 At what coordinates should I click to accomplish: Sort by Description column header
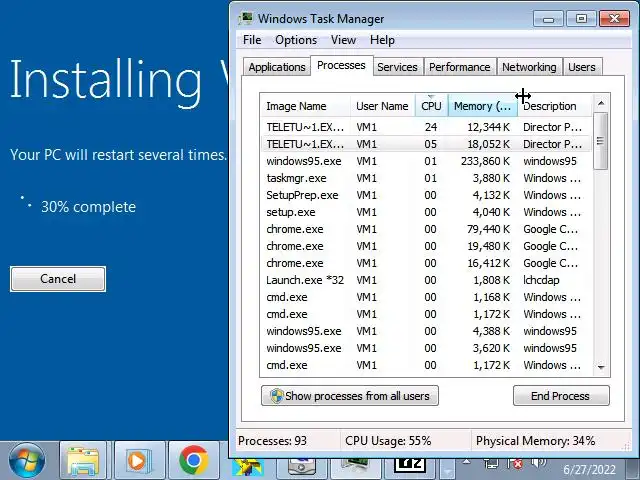tap(554, 106)
